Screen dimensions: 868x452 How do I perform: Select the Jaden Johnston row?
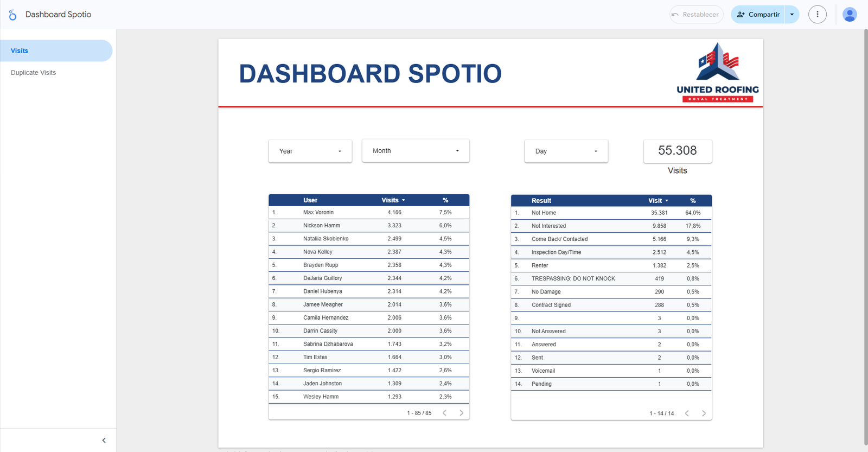tap(369, 383)
